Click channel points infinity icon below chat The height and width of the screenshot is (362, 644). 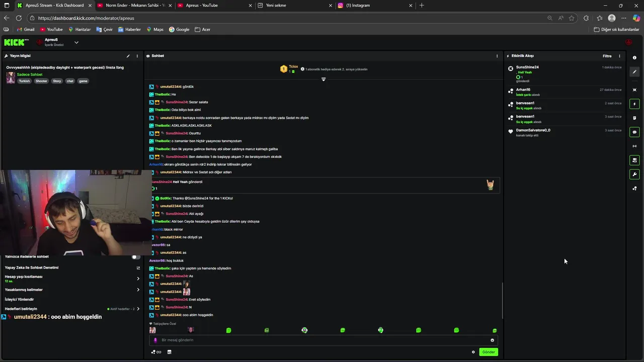pos(156,352)
